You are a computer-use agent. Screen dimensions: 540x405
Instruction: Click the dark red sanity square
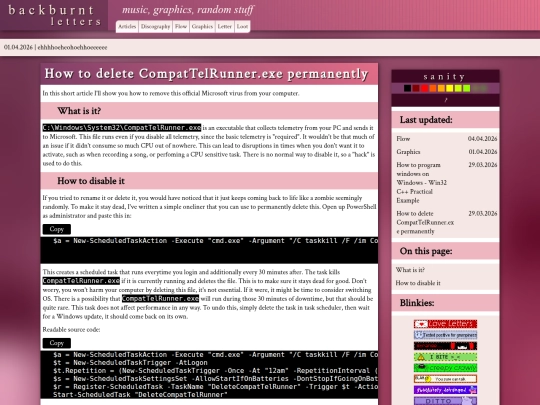point(416,88)
